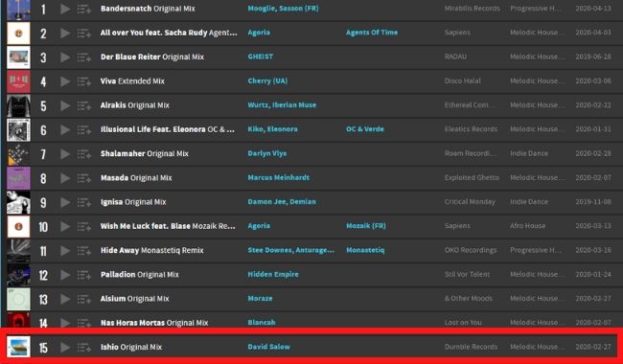Open remixer OC & Verde link
623x364 pixels.
[x=365, y=129]
